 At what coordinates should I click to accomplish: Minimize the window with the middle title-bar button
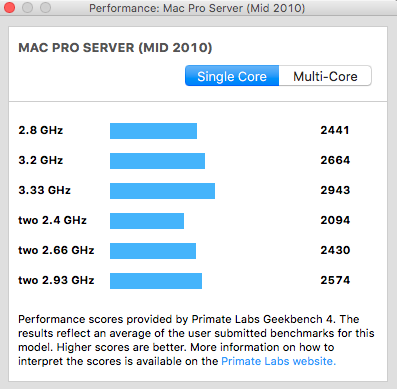pyautogui.click(x=27, y=8)
